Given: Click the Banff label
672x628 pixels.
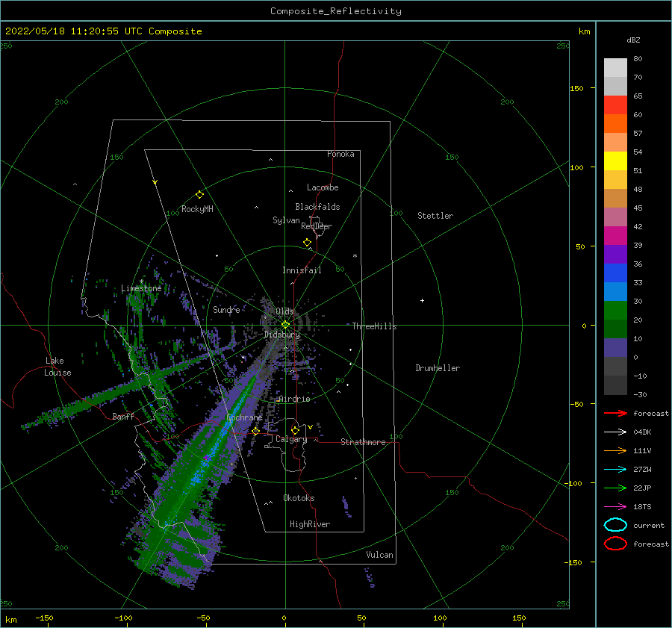Looking at the screenshot, I should [x=123, y=416].
